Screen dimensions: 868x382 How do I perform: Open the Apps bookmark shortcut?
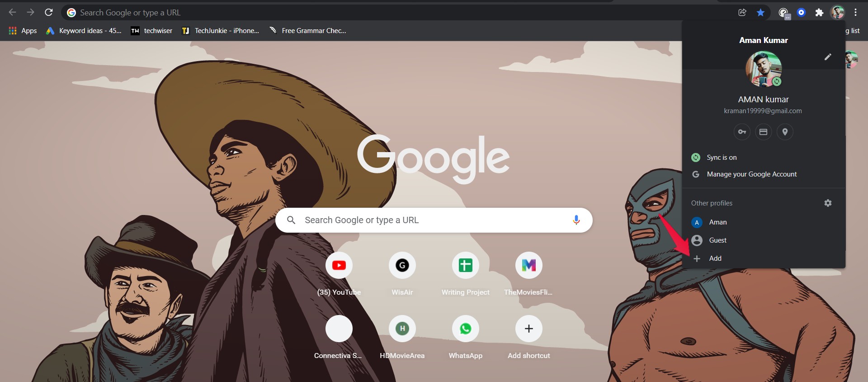click(x=23, y=31)
